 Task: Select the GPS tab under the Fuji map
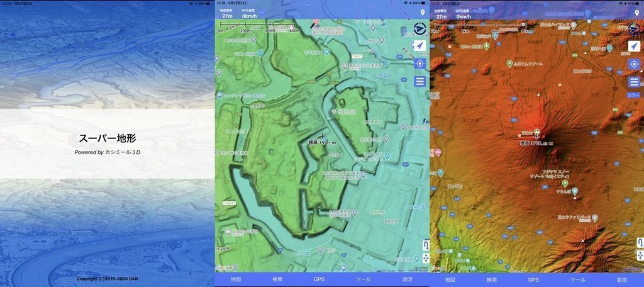pyautogui.click(x=533, y=279)
